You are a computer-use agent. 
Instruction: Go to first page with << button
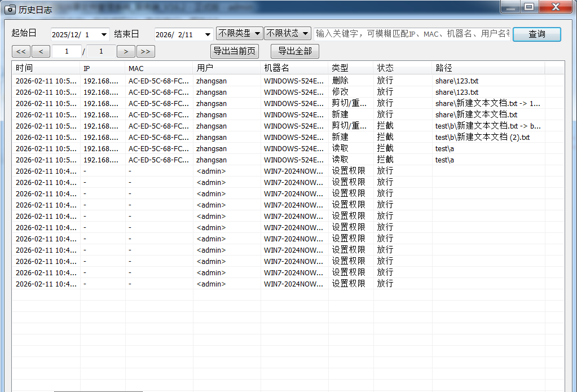[x=21, y=52]
